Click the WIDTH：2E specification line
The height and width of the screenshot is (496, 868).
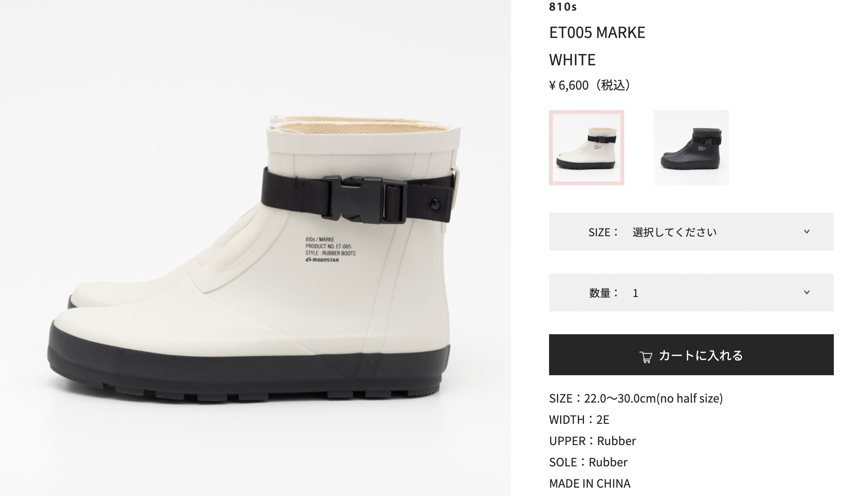tap(579, 420)
